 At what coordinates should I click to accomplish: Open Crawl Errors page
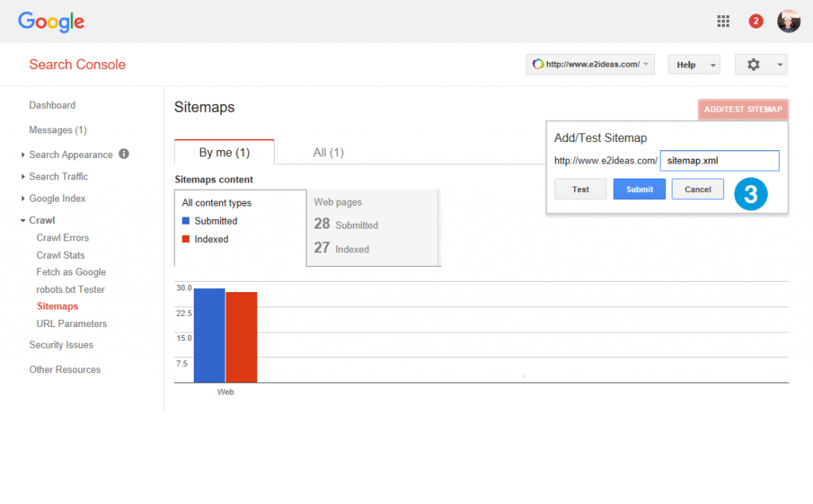click(62, 238)
